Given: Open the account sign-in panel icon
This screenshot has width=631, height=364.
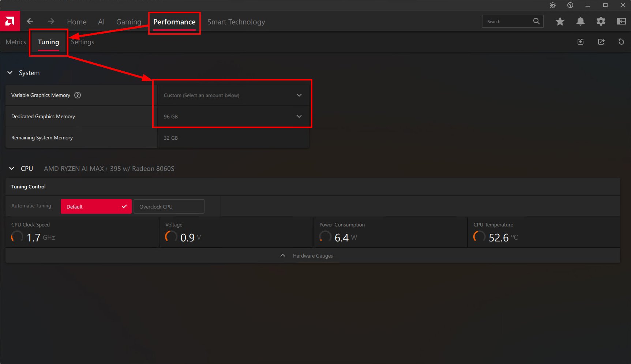Looking at the screenshot, I should tap(621, 22).
